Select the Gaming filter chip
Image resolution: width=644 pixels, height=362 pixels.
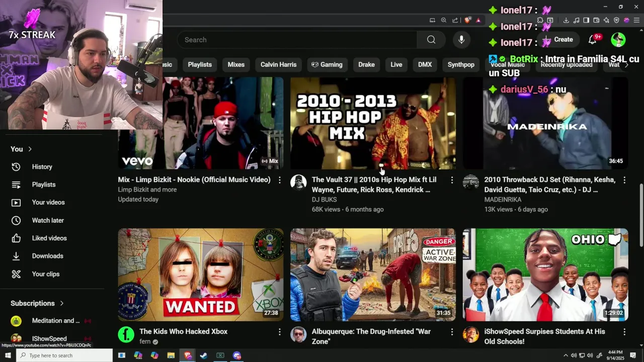pos(327,64)
